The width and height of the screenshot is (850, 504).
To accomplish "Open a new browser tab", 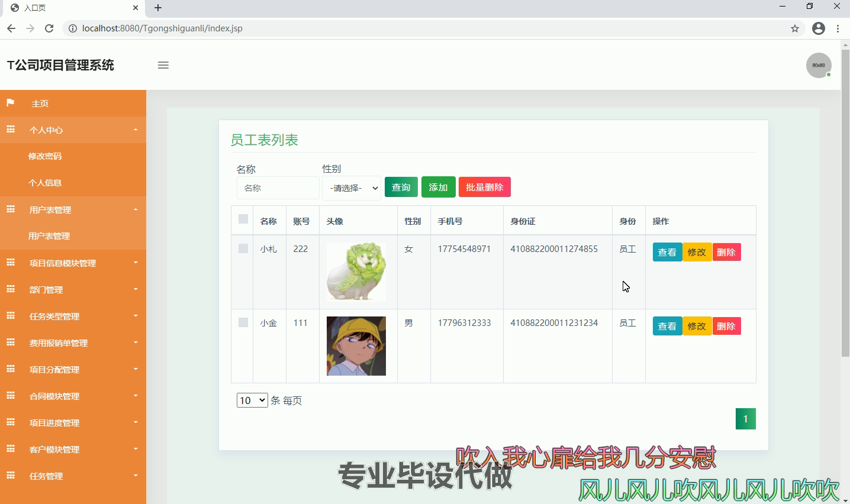I will tap(158, 8).
